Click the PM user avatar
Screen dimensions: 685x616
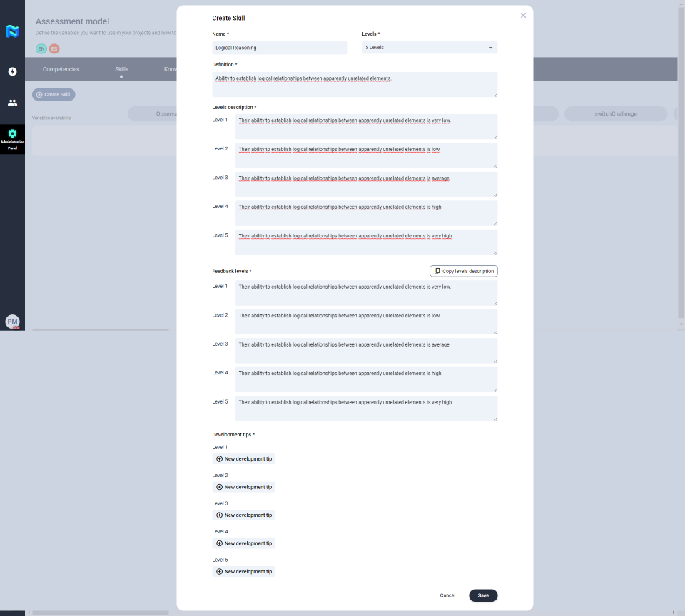[x=12, y=322]
